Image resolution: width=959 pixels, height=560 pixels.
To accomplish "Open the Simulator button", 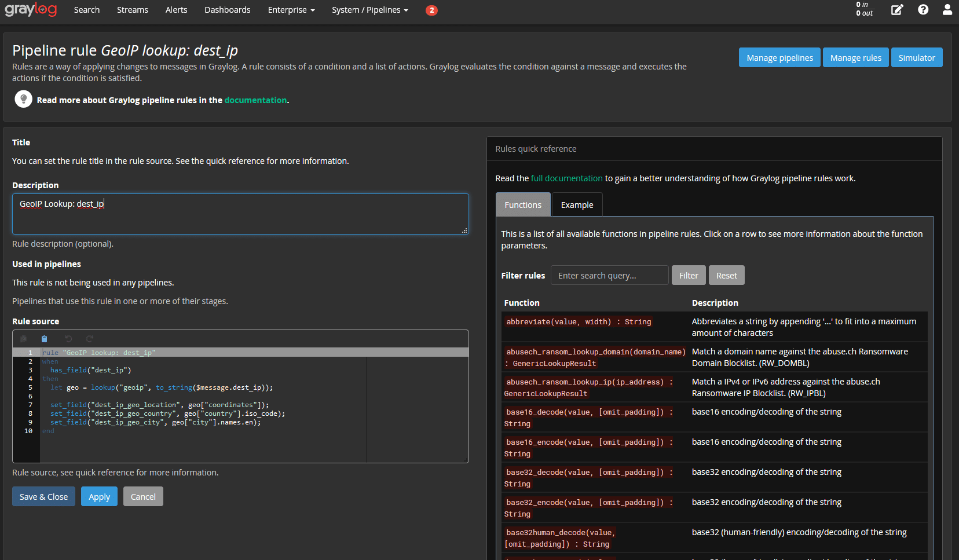I will (x=916, y=58).
